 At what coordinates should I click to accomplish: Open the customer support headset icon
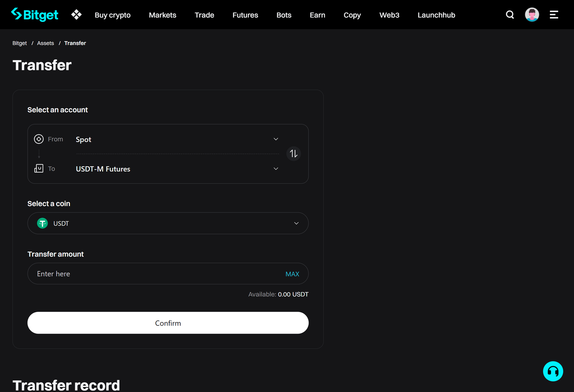553,371
